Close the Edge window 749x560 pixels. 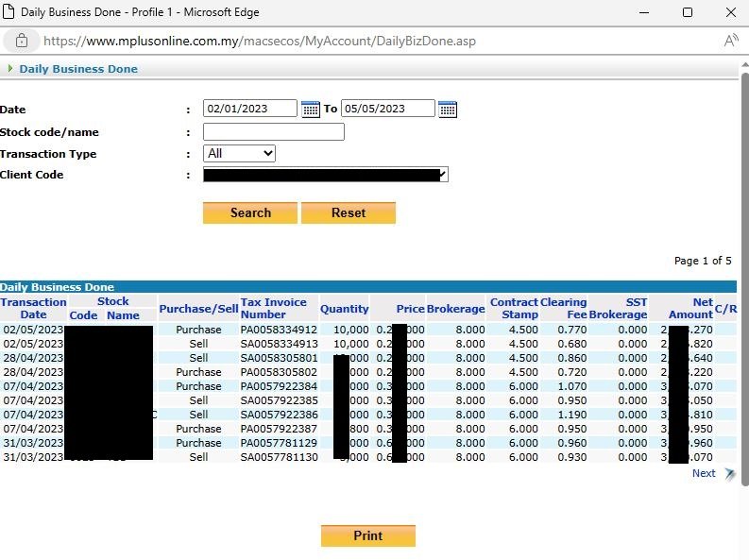[731, 12]
